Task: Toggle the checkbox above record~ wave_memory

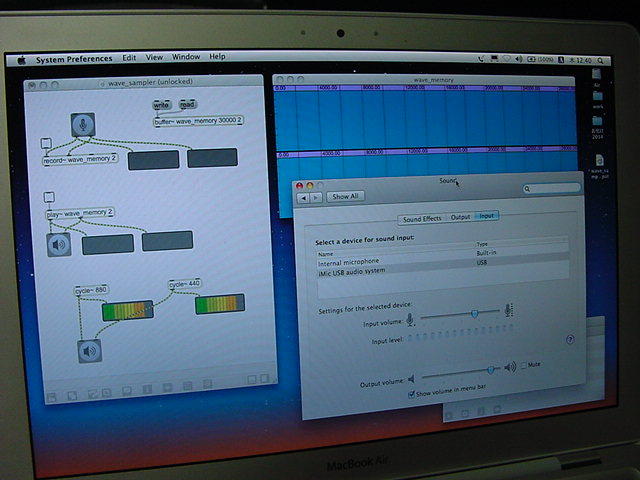Action: coord(46,144)
